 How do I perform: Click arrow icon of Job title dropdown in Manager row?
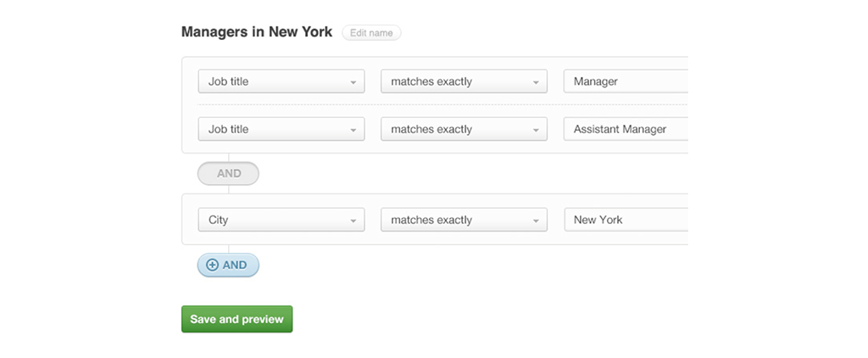pyautogui.click(x=353, y=82)
